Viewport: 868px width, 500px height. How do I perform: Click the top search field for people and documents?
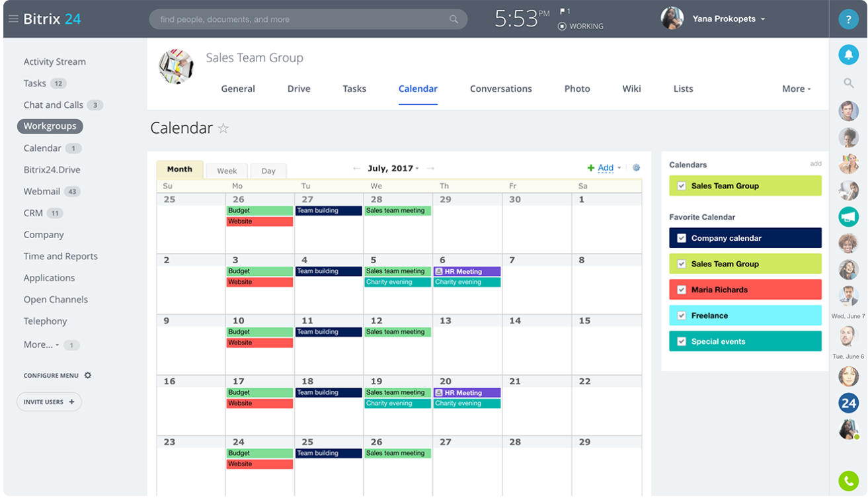[x=308, y=19]
